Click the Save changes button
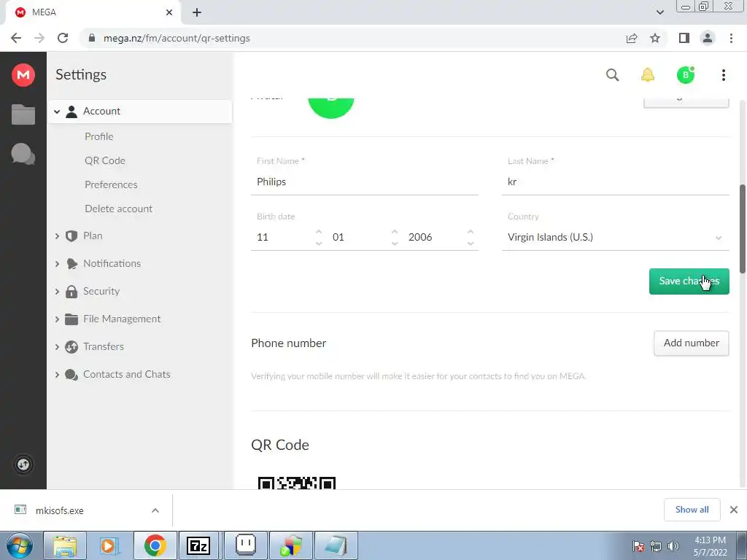 [x=689, y=281]
